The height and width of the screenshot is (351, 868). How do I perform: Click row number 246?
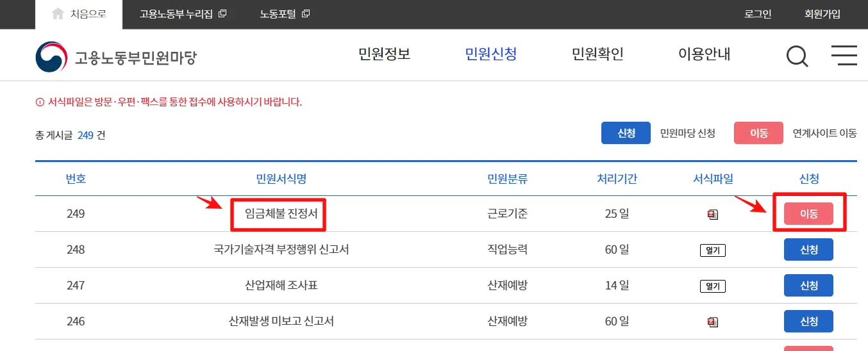(x=76, y=321)
